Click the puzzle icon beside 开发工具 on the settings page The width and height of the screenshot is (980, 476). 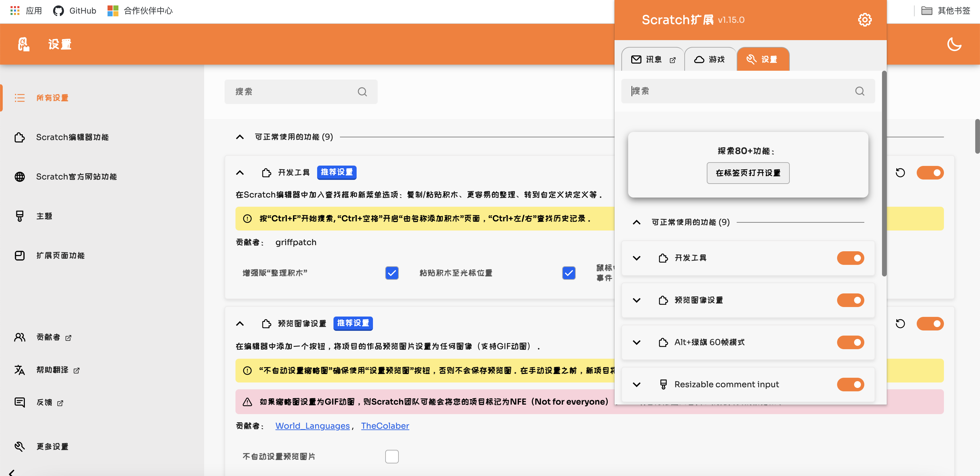coord(266,173)
